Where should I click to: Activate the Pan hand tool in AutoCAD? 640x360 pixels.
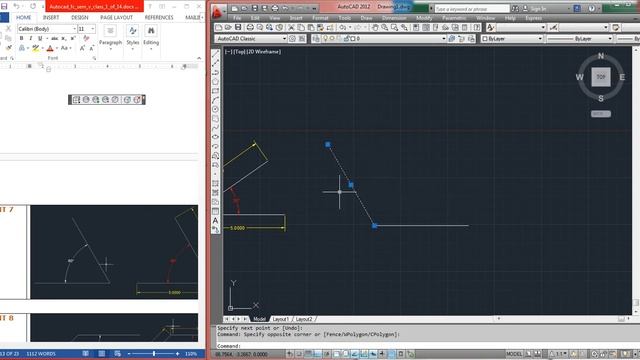point(375,27)
